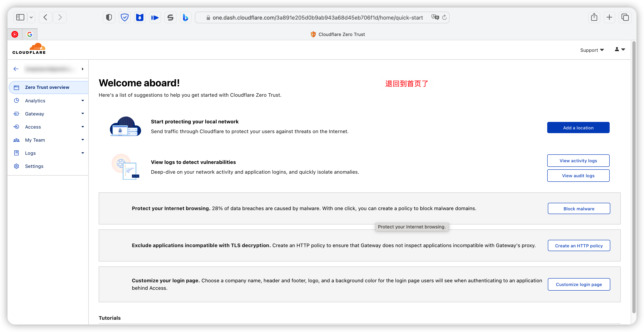Viewport: 644px width, 332px height.
Task: Open the Support dropdown menu
Action: point(592,50)
